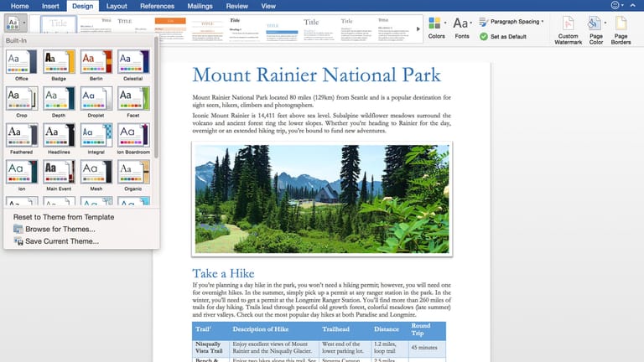The height and width of the screenshot is (362, 644).
Task: Click the themes list scrollbar
Action: [156, 97]
